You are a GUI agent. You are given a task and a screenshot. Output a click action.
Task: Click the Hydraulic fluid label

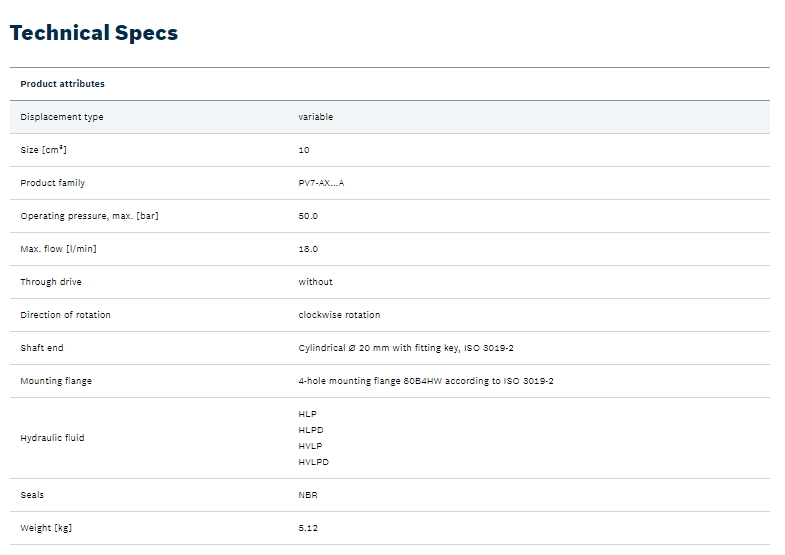tap(52, 438)
